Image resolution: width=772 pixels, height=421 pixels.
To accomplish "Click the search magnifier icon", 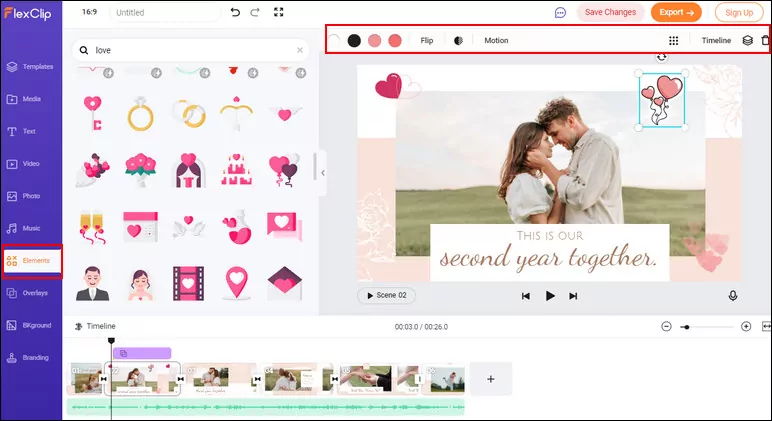I will pos(84,50).
